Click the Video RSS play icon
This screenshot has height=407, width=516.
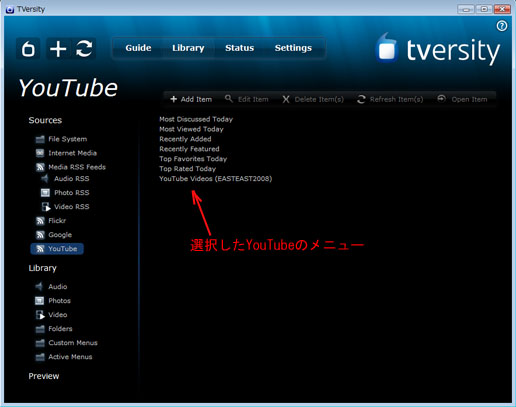[x=46, y=207]
